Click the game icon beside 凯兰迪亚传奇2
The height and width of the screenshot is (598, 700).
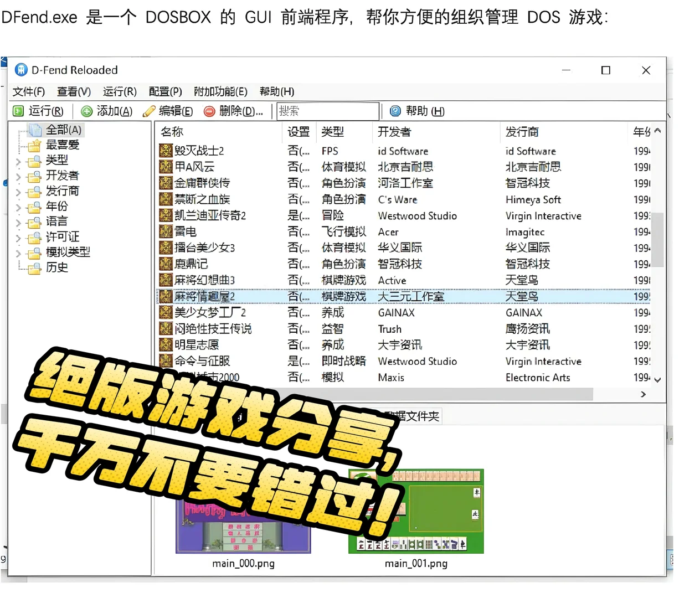pyautogui.click(x=165, y=215)
